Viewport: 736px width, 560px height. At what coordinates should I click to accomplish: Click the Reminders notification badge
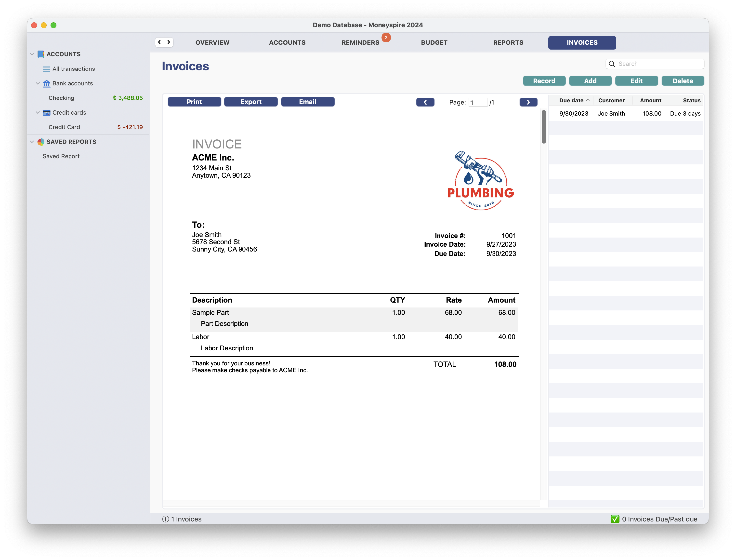(386, 37)
